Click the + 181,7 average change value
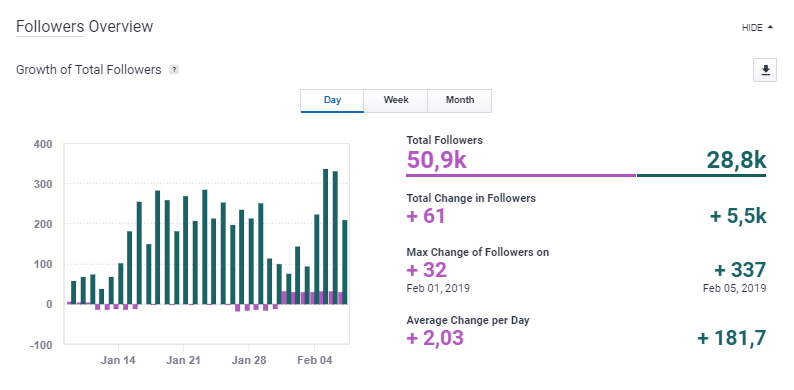 tap(732, 338)
